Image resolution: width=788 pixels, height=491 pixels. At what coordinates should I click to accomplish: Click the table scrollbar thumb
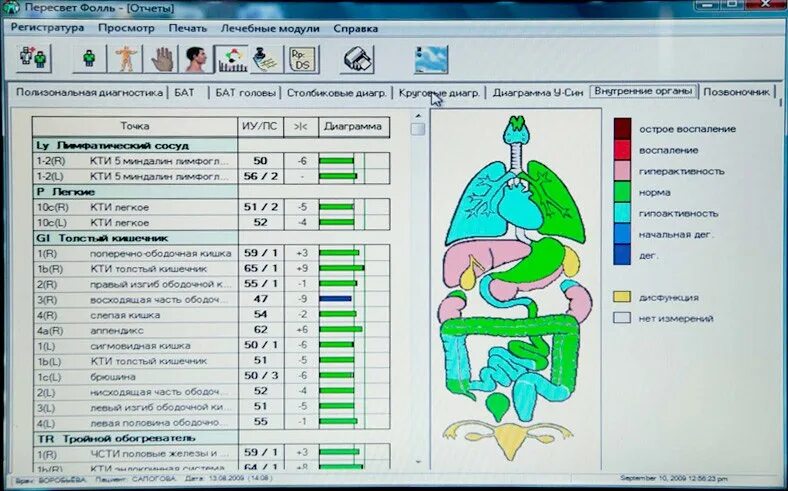pos(418,129)
